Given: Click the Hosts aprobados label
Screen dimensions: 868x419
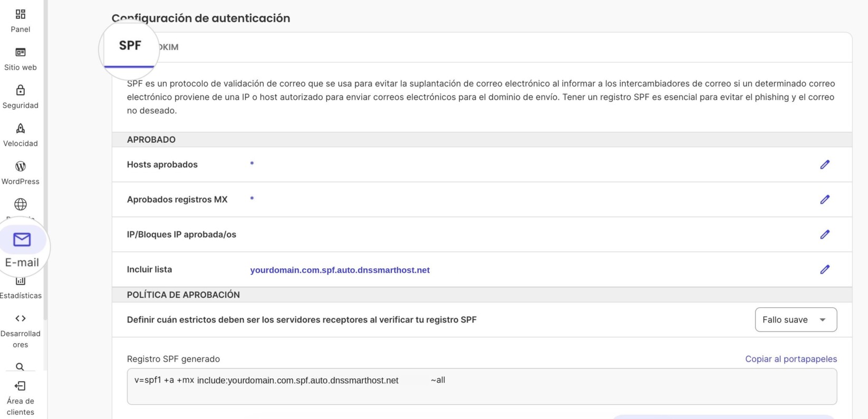Looking at the screenshot, I should (162, 164).
